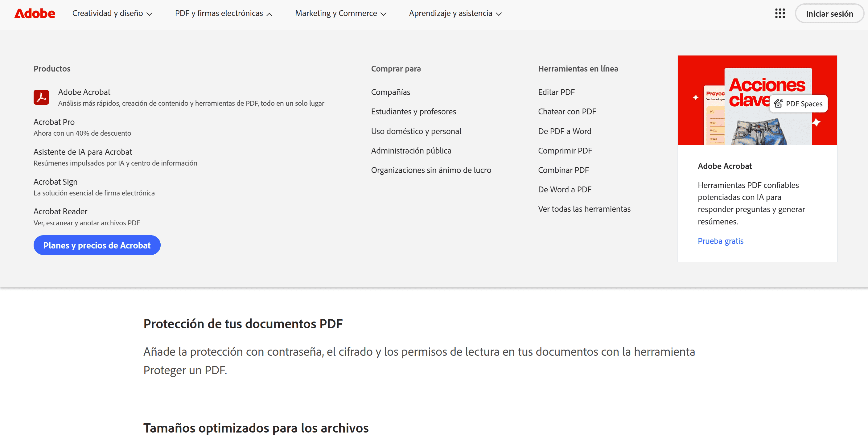Image resolution: width=868 pixels, height=443 pixels.
Task: Click the PDF Spaces badge icon
Action: point(778,103)
